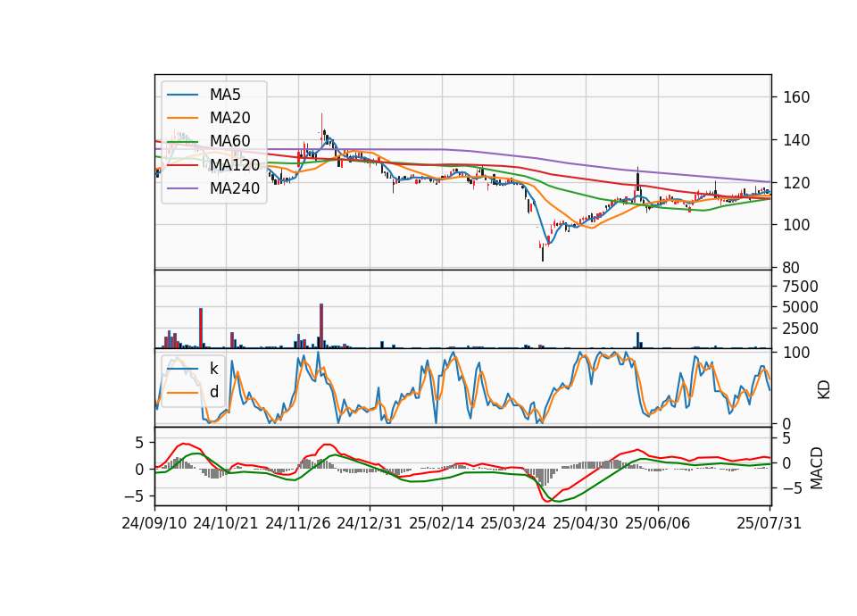Click volume axis label 5000
857x616 pixels.
[800, 307]
